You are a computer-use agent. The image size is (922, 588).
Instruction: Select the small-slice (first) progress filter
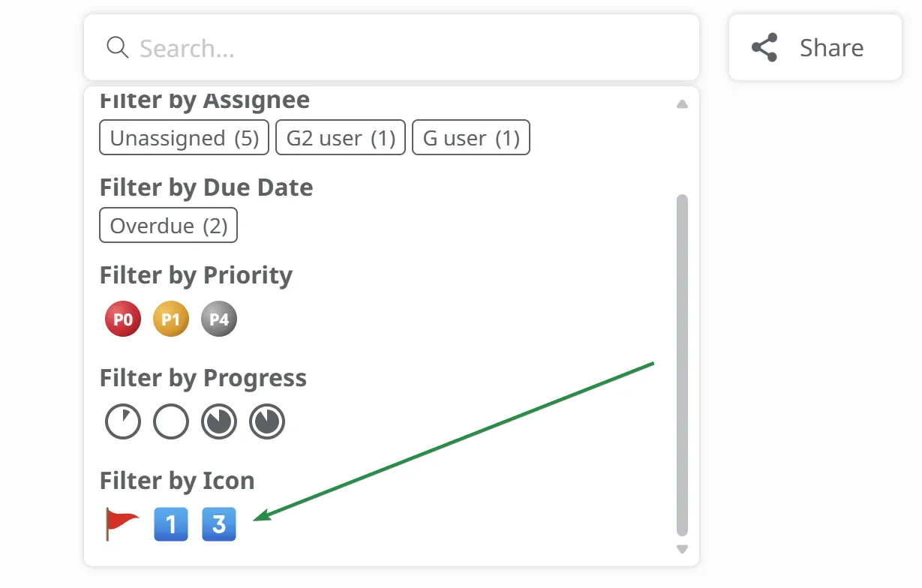123,421
